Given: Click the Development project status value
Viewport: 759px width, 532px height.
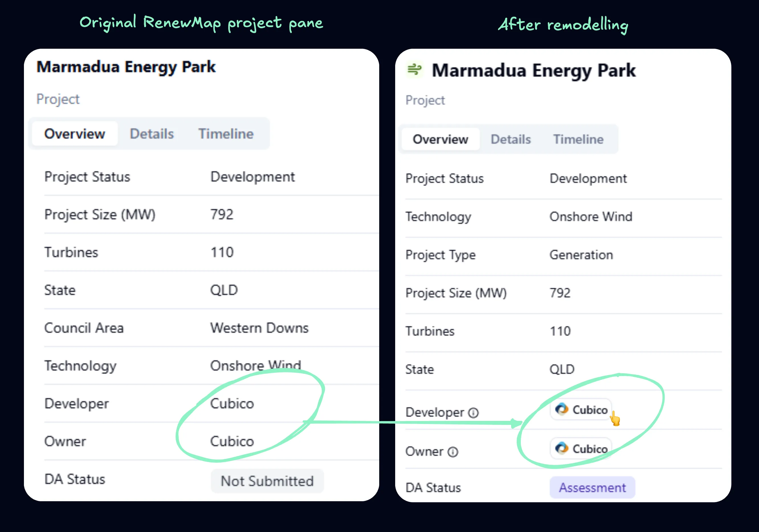Looking at the screenshot, I should click(x=252, y=177).
